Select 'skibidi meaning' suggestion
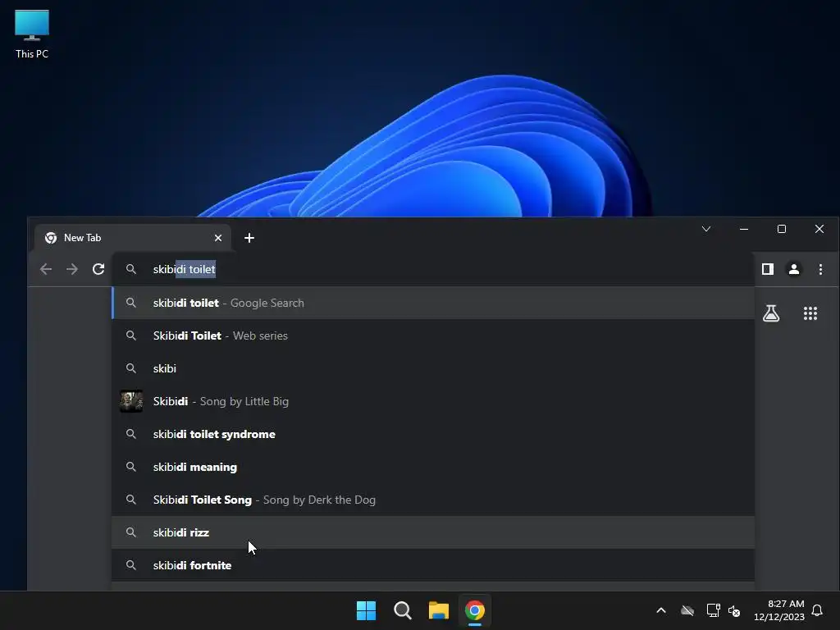840x630 pixels. (433, 467)
